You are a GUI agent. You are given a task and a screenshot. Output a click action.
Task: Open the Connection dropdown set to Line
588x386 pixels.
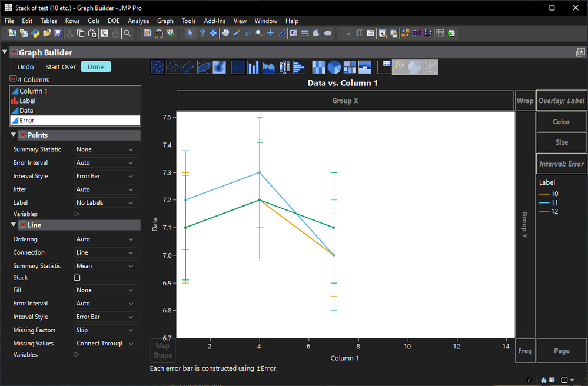tap(106, 252)
